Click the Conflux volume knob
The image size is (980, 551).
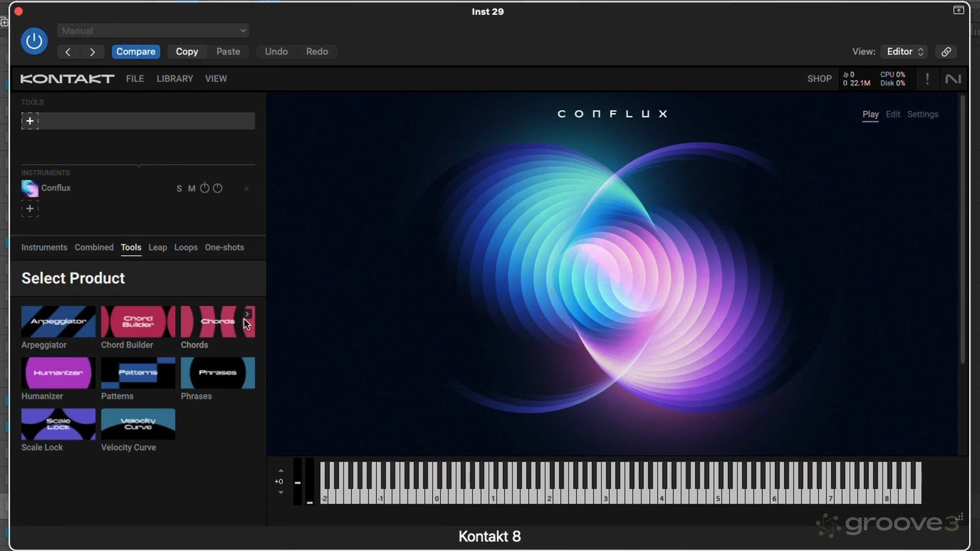click(205, 188)
